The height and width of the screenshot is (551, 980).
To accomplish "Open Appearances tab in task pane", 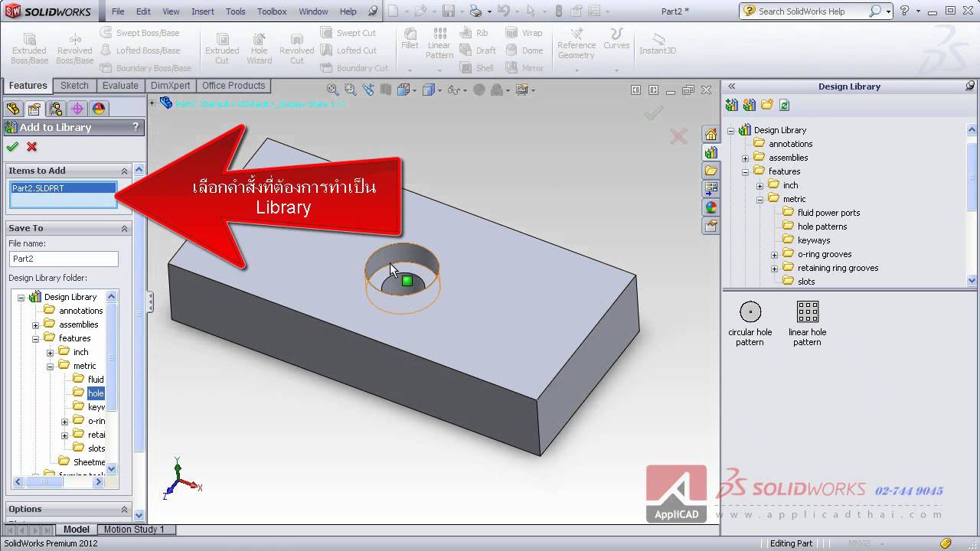I will tap(711, 207).
